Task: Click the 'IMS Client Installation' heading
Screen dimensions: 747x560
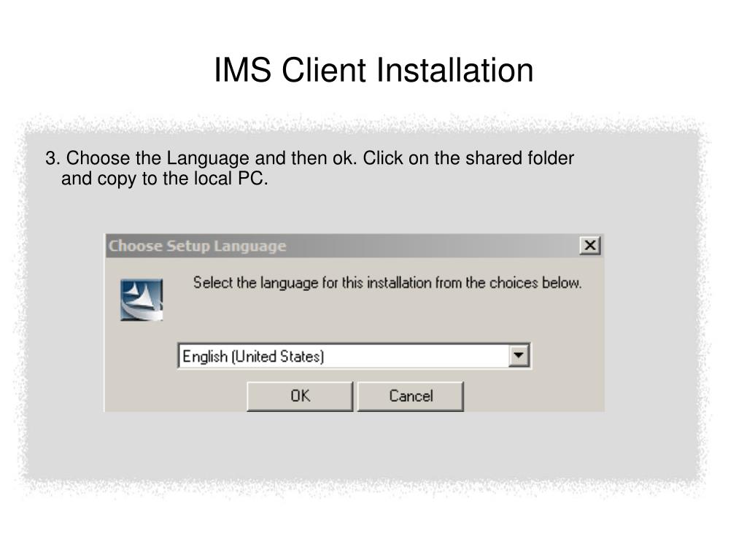Action: 373,70
